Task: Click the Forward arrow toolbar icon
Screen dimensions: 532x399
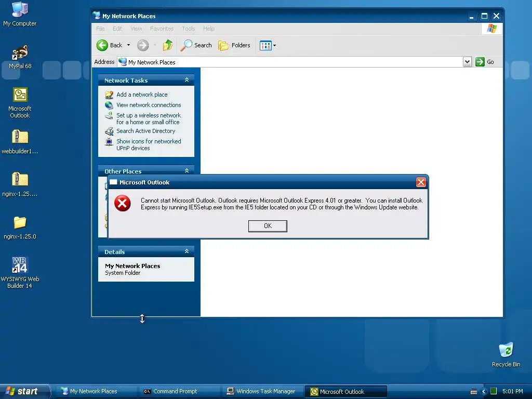Action: [x=143, y=45]
